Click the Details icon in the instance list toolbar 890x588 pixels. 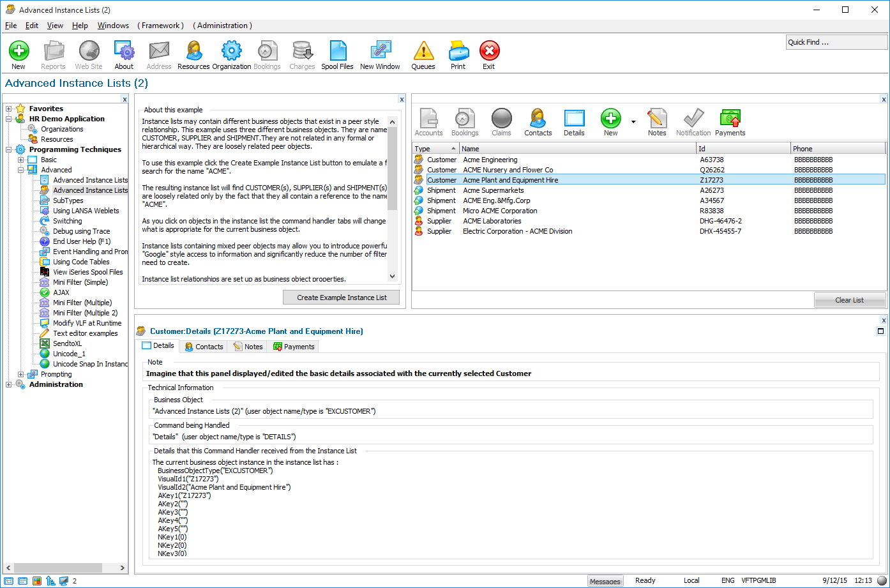coord(574,118)
